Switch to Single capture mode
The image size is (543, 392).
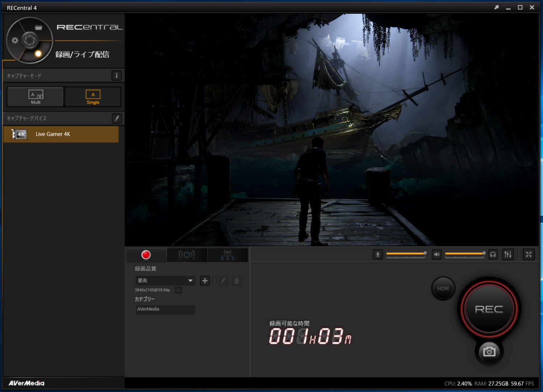tap(93, 96)
